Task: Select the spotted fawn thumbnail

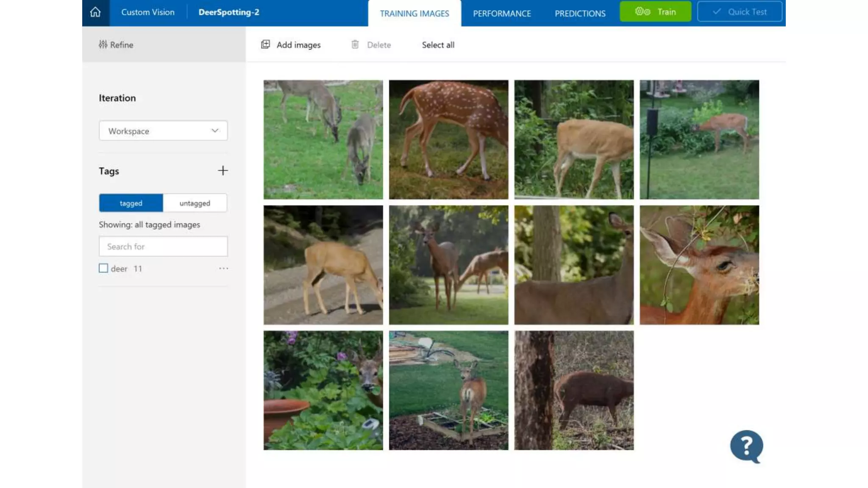Action: [448, 139]
